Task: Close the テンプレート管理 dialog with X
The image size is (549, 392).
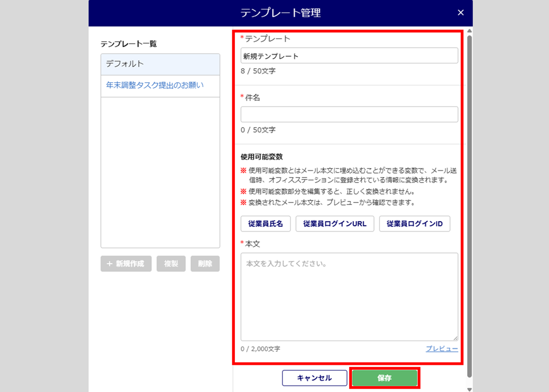Action: pyautogui.click(x=460, y=13)
